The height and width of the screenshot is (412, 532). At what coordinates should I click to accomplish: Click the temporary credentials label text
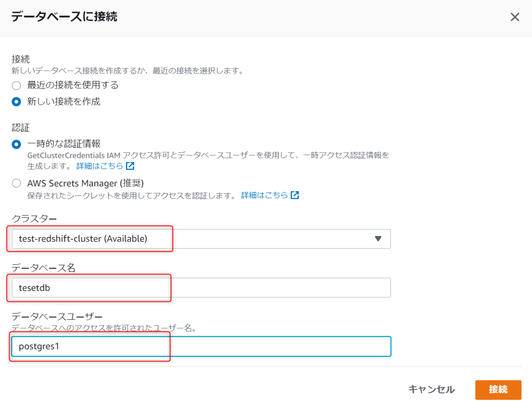[x=64, y=144]
